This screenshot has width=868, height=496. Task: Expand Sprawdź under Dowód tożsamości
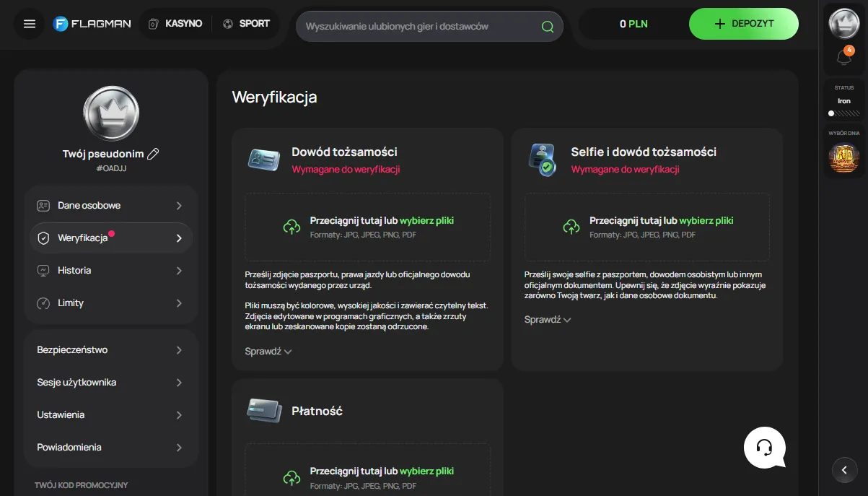coord(268,352)
